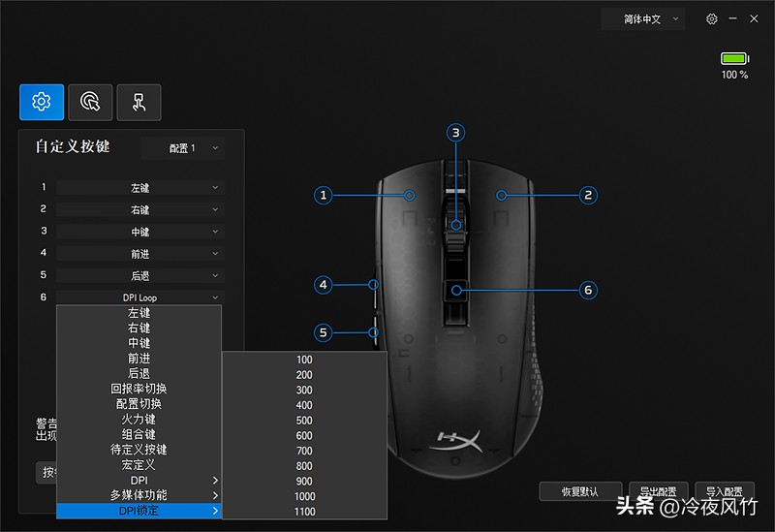Expand the DPI submenu entry

pos(139,481)
